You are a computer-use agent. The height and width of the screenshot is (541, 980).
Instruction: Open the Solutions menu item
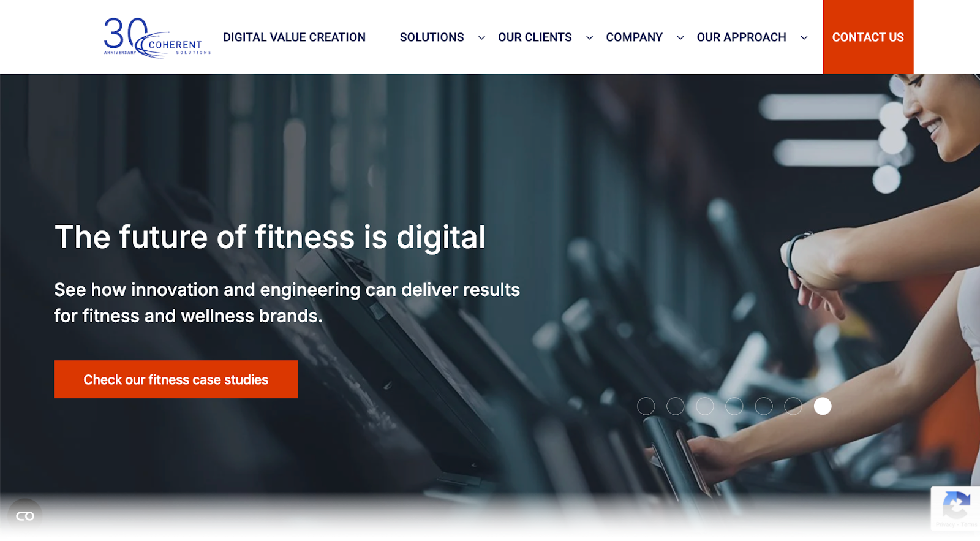click(432, 37)
